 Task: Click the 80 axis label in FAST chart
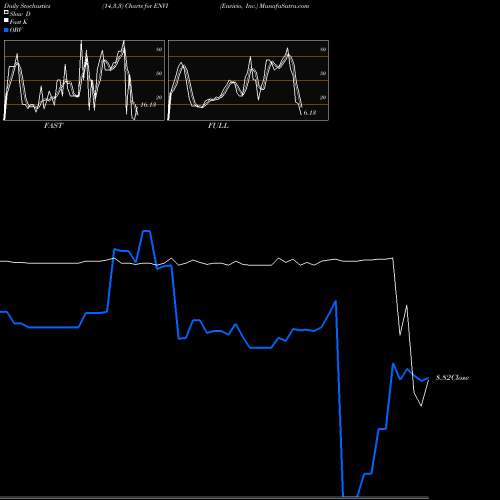coord(159,49)
